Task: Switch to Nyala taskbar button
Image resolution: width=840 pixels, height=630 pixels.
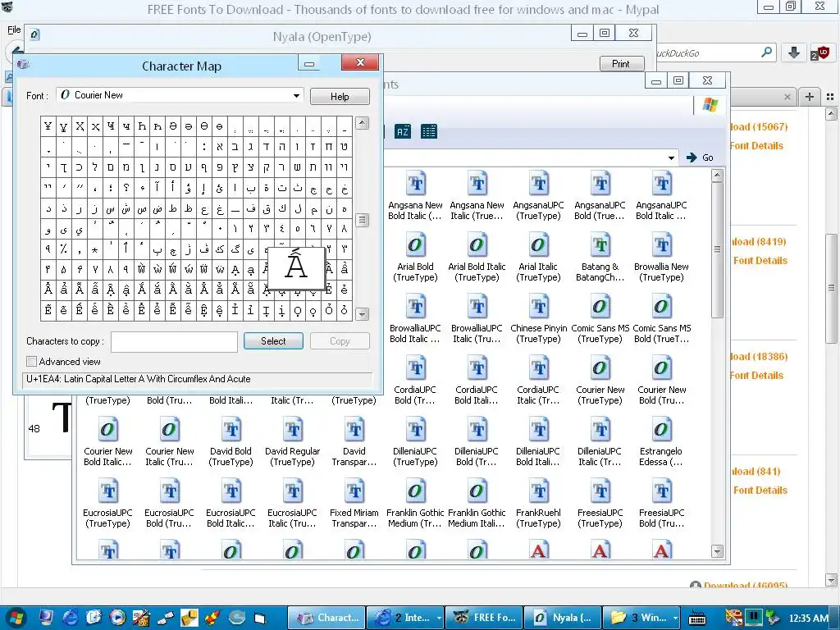Action: tap(563, 618)
